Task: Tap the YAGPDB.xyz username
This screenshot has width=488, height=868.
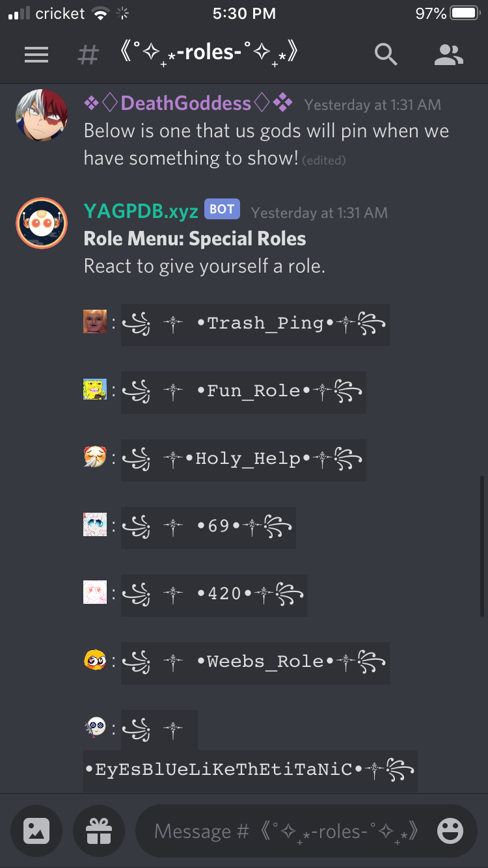Action: [x=141, y=211]
